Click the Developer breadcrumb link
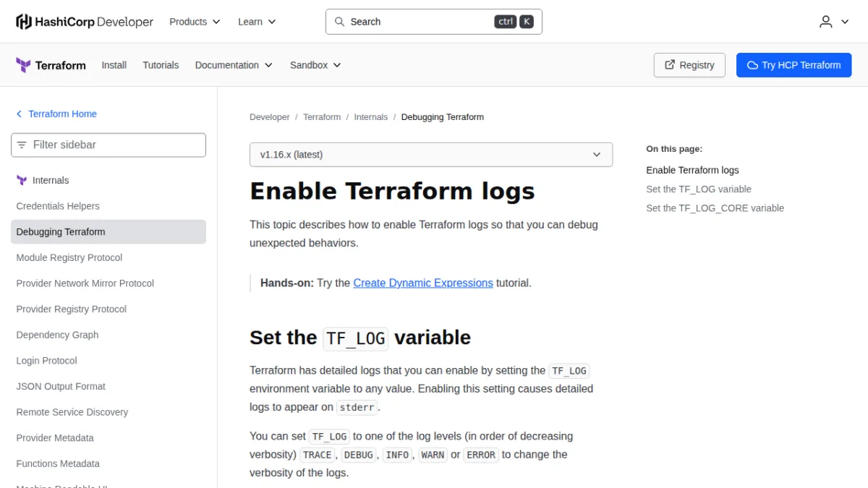This screenshot has width=868, height=488. coord(270,117)
